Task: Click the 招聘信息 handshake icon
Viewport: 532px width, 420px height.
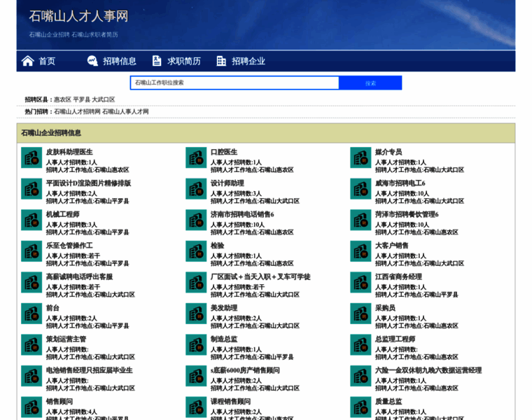Action: click(92, 61)
